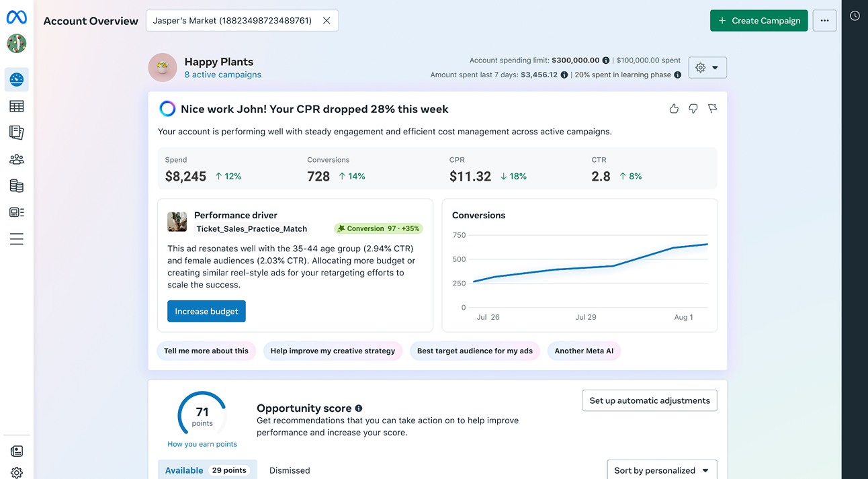Open the profile avatar in sidebar
This screenshot has height=479, width=868.
pyautogui.click(x=17, y=44)
